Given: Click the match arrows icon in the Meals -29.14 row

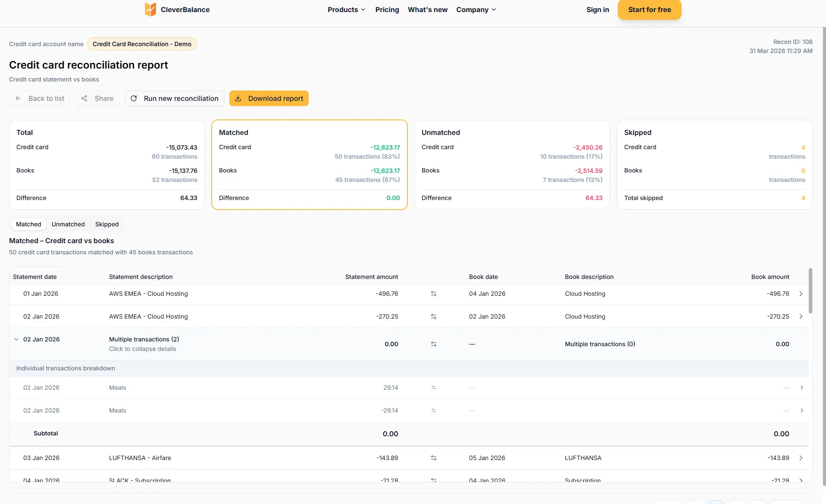Looking at the screenshot, I should pyautogui.click(x=434, y=410).
